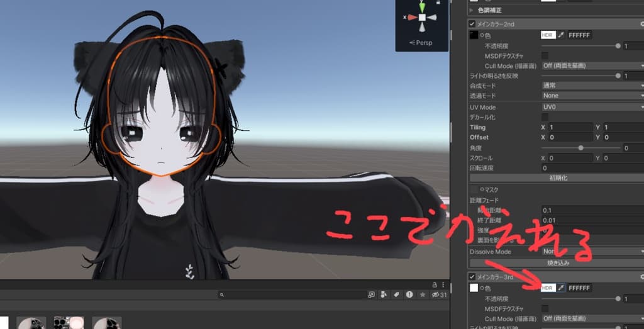Click the Offset X field
The height and width of the screenshot is (329, 644).
[570, 137]
